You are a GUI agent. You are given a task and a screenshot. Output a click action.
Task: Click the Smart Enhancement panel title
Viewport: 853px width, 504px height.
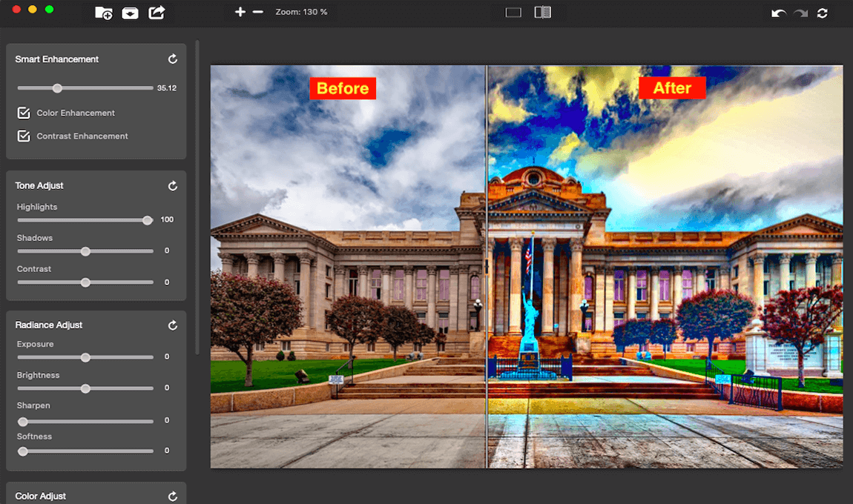[x=57, y=59]
